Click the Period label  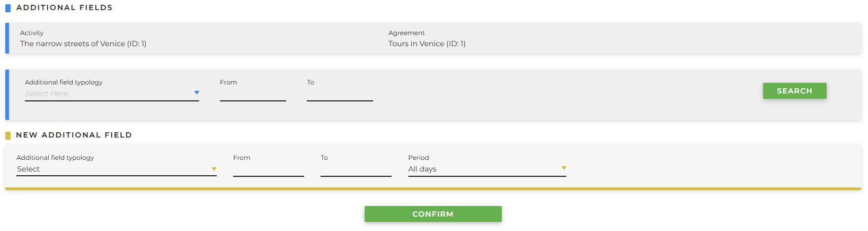418,158
